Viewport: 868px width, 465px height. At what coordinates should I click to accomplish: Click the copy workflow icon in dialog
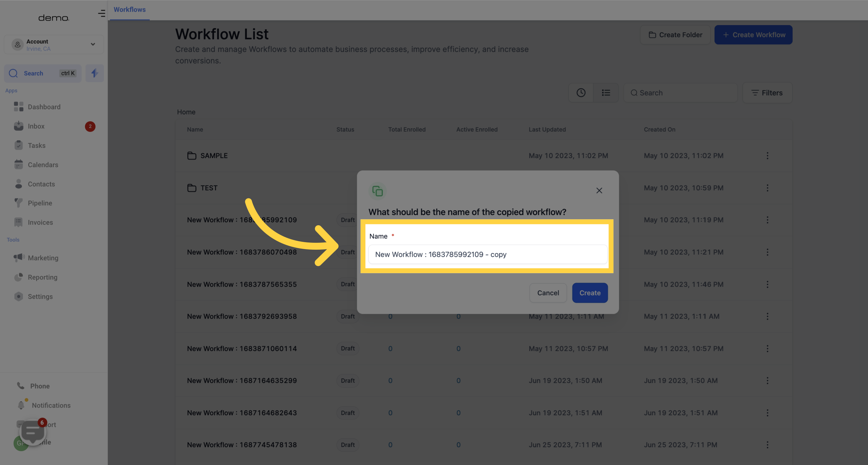coord(377,191)
